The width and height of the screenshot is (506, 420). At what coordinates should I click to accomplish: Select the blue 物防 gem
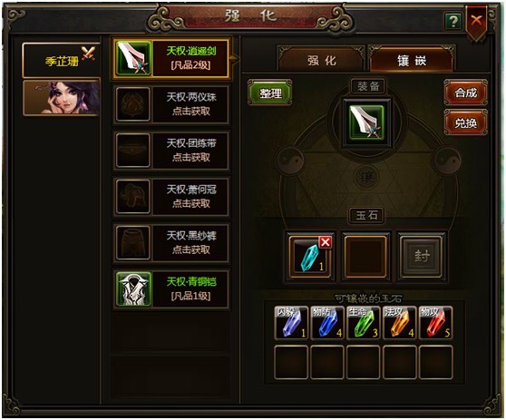coord(326,323)
